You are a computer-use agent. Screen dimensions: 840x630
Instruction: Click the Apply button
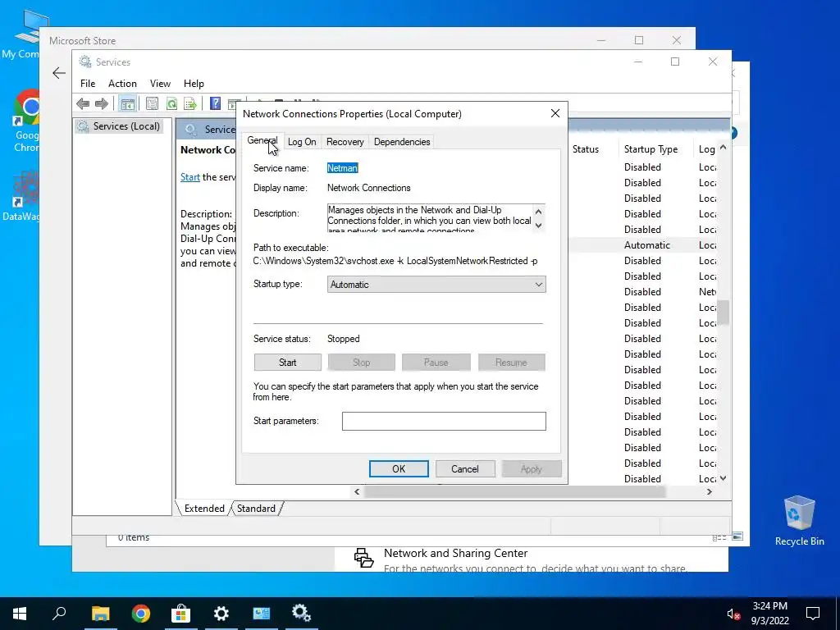tap(532, 468)
